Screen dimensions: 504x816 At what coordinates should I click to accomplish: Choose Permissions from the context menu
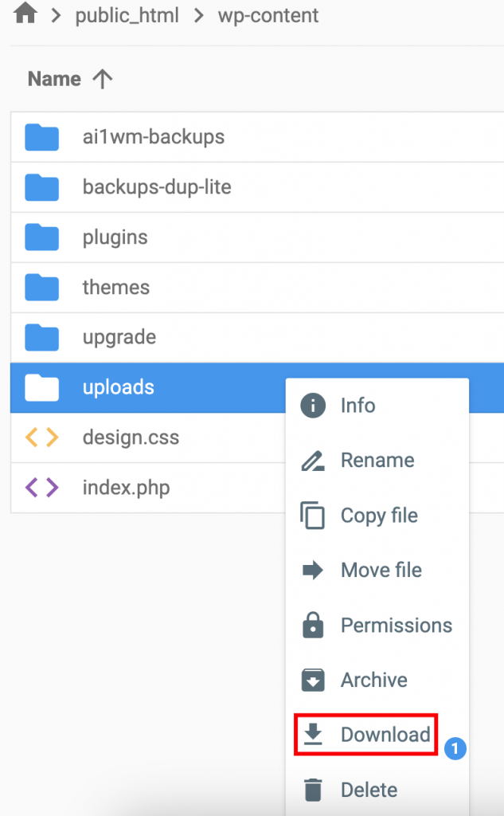pos(396,625)
